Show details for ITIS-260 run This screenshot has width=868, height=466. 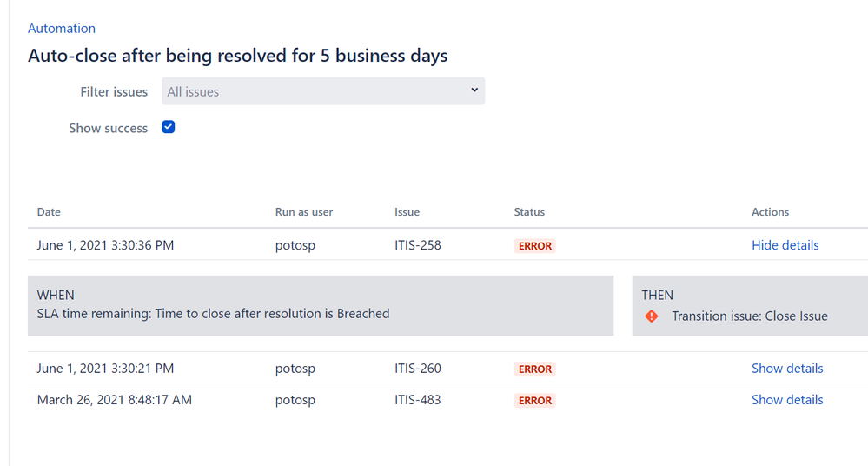787,368
